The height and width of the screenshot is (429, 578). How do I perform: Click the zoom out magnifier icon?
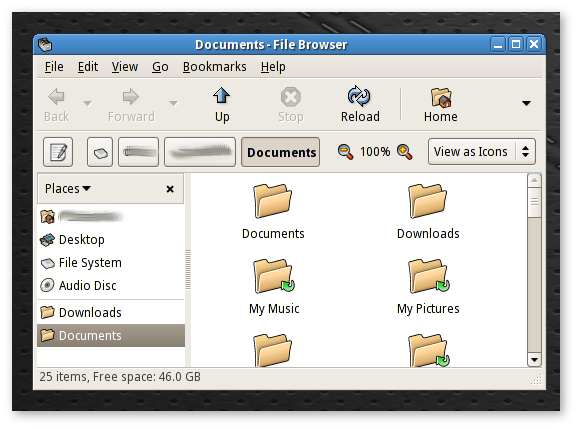tap(345, 152)
